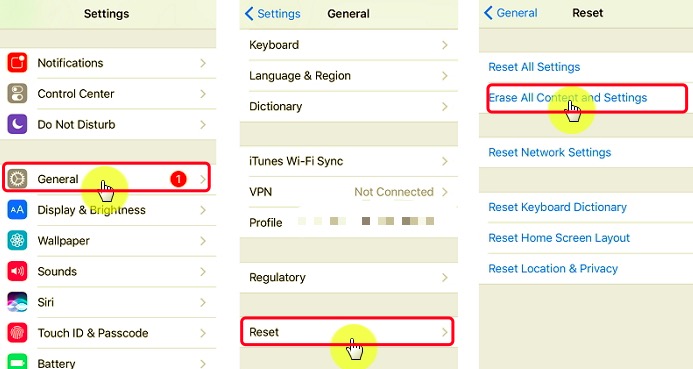The image size is (693, 369).
Task: Go back to Settings from General
Action: click(272, 14)
